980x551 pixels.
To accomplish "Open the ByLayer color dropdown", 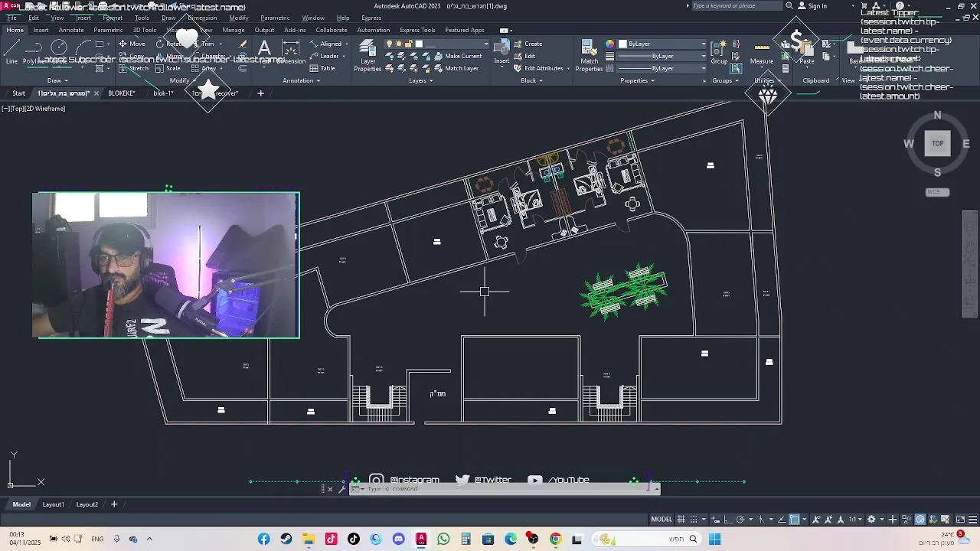I will (x=662, y=44).
